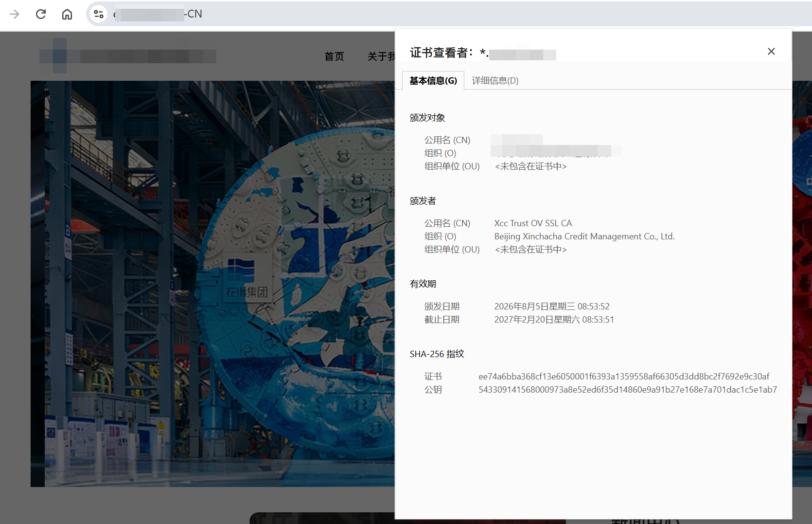
Task: Open the 首页 navigation menu item
Action: pos(334,56)
